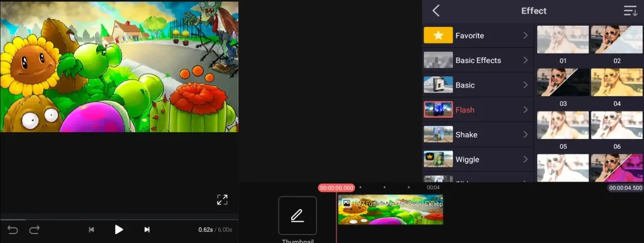The width and height of the screenshot is (644, 243).
Task: Click the 00:00:00.000 playhead time marker
Action: pos(336,188)
